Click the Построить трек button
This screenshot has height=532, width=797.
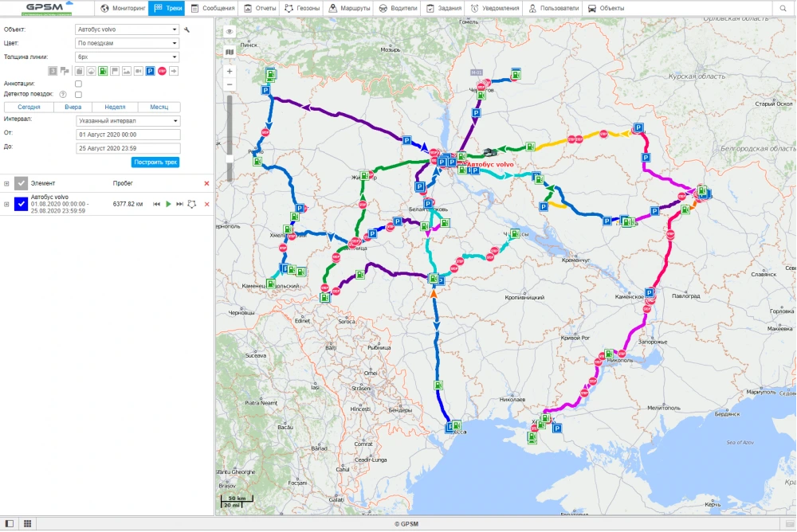(156, 162)
